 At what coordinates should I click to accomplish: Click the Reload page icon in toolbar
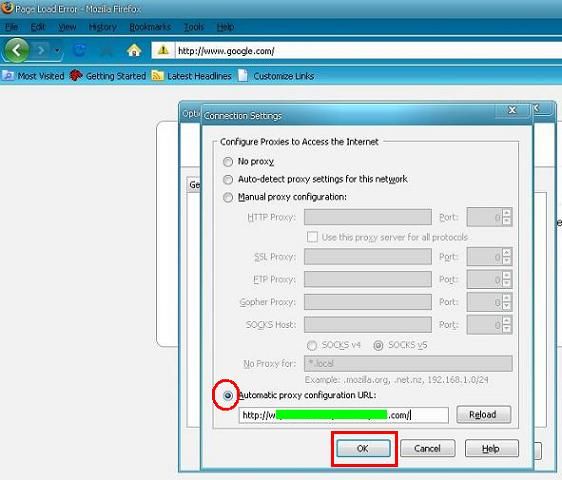tap(79, 51)
